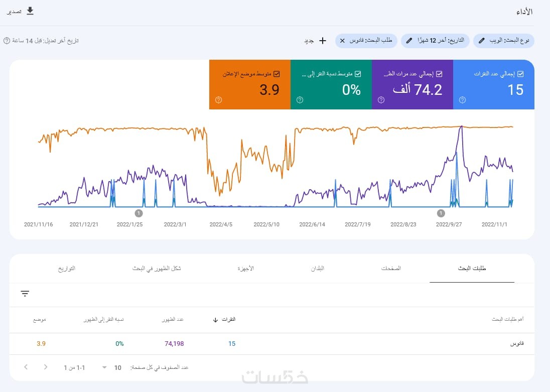Disable the green average CTR checkbox
Image resolution: width=550 pixels, height=392 pixels.
click(358, 74)
